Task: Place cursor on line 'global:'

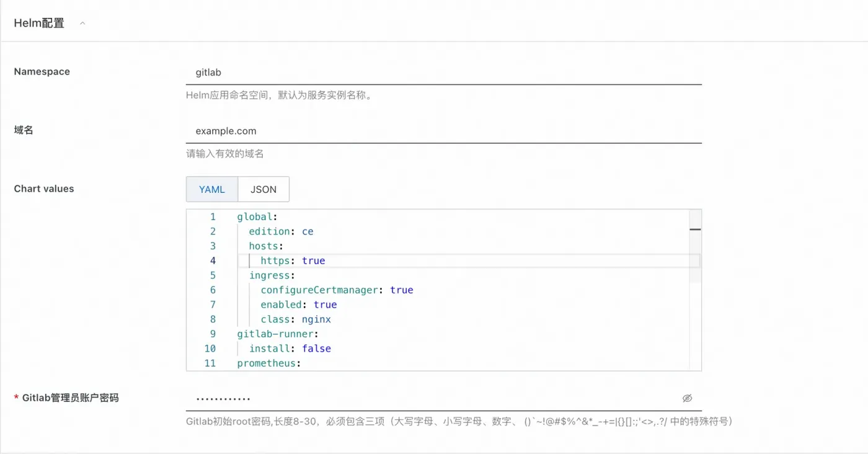Action: pyautogui.click(x=257, y=217)
